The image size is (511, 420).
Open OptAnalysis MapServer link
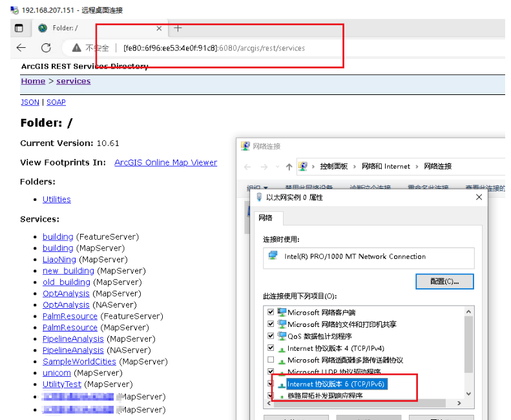[x=66, y=293]
